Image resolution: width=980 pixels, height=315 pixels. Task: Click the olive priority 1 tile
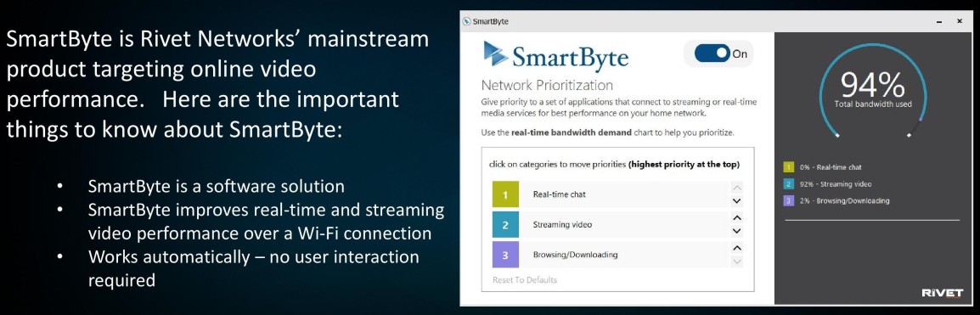[505, 194]
